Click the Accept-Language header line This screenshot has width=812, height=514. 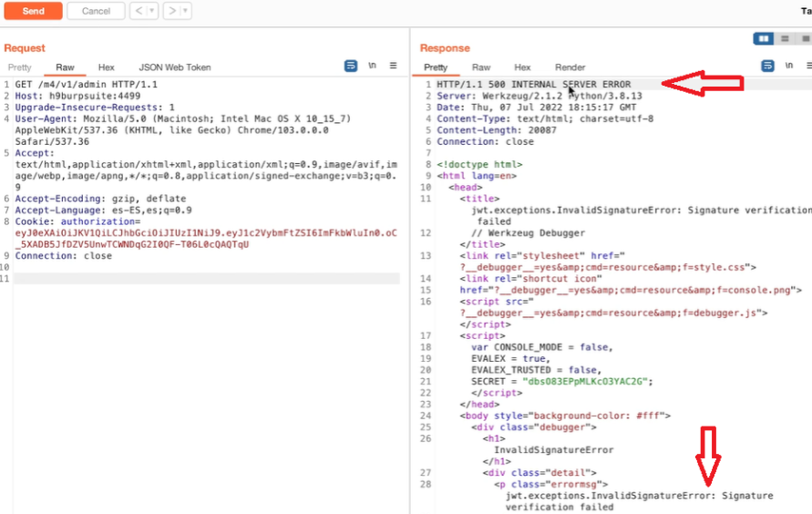coord(103,211)
